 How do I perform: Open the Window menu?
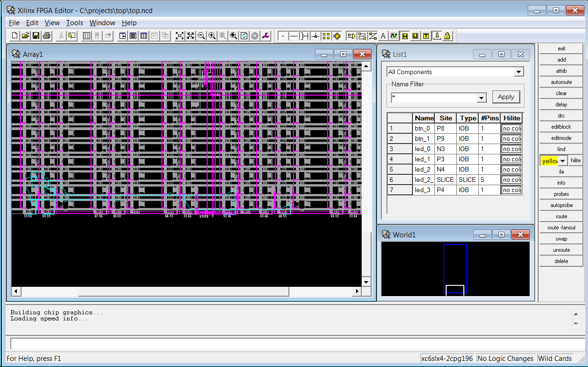point(102,22)
